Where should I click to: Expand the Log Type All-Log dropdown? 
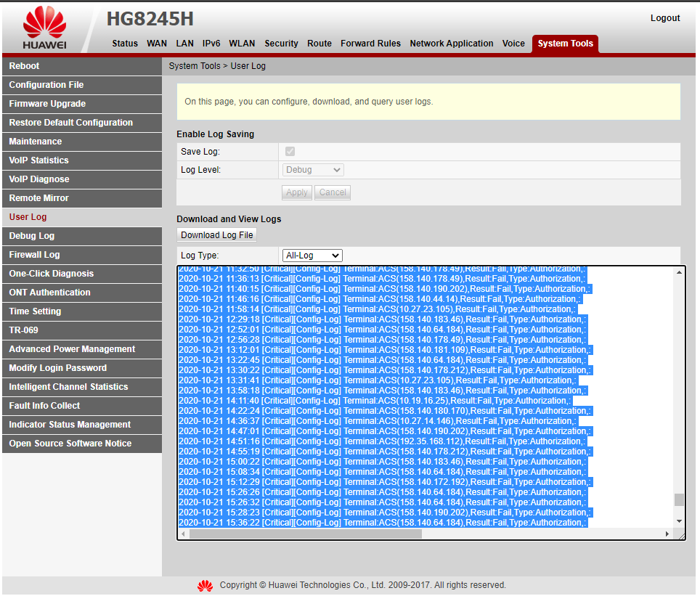312,256
